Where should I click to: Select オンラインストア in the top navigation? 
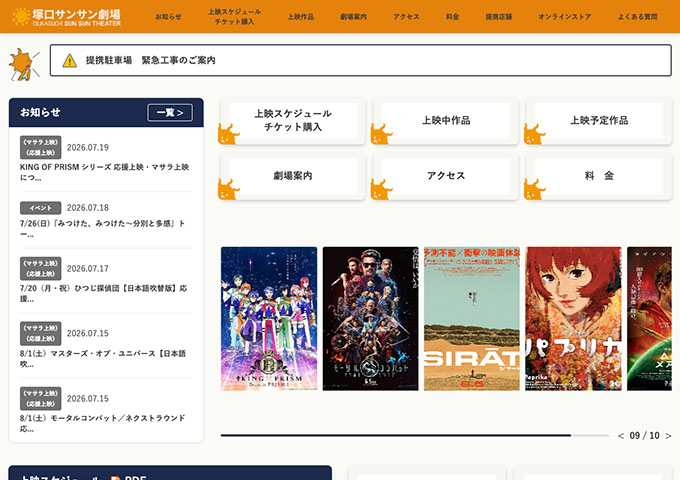tap(565, 17)
